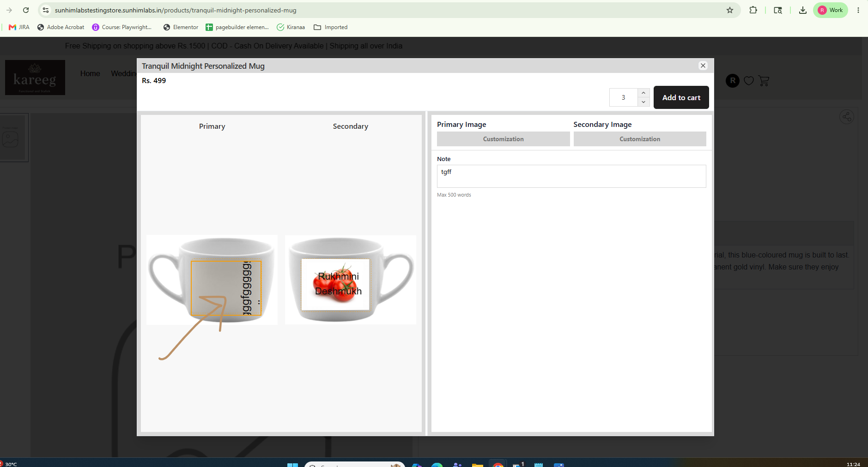Reload the current page
This screenshot has height=467, width=868.
(x=26, y=10)
